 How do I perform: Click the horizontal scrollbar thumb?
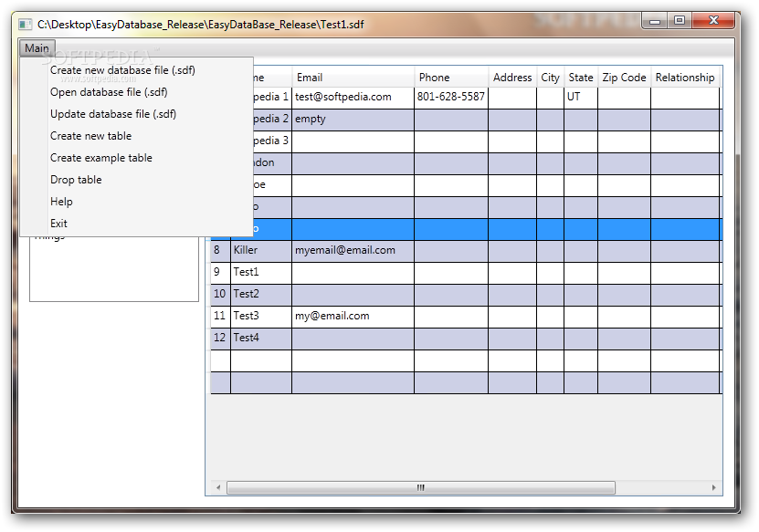pyautogui.click(x=421, y=487)
